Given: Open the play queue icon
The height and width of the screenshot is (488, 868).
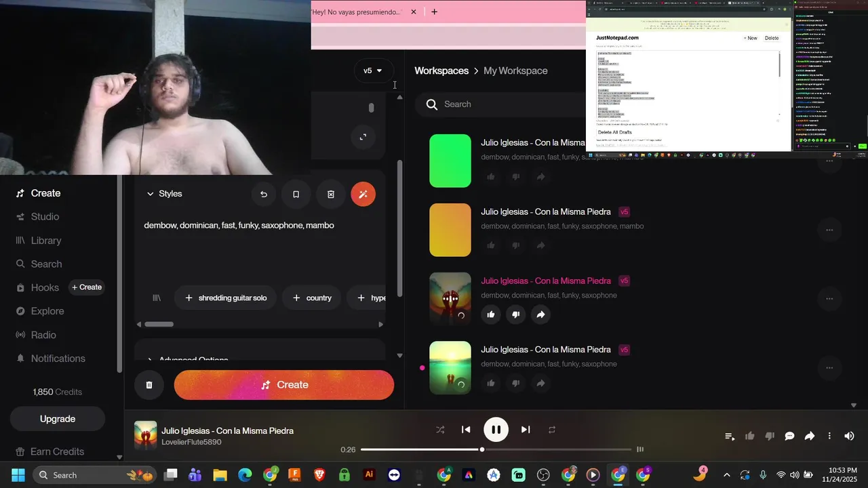Looking at the screenshot, I should tap(730, 436).
